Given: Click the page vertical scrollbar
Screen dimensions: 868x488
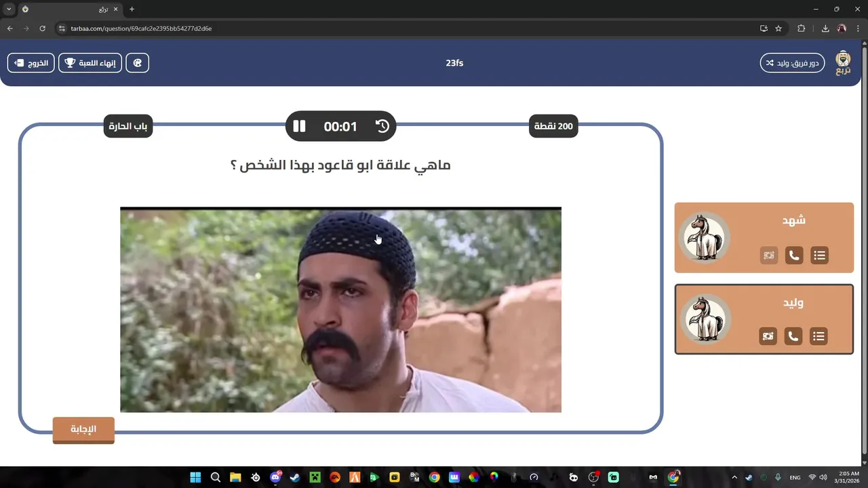Looking at the screenshot, I should pos(864,252).
